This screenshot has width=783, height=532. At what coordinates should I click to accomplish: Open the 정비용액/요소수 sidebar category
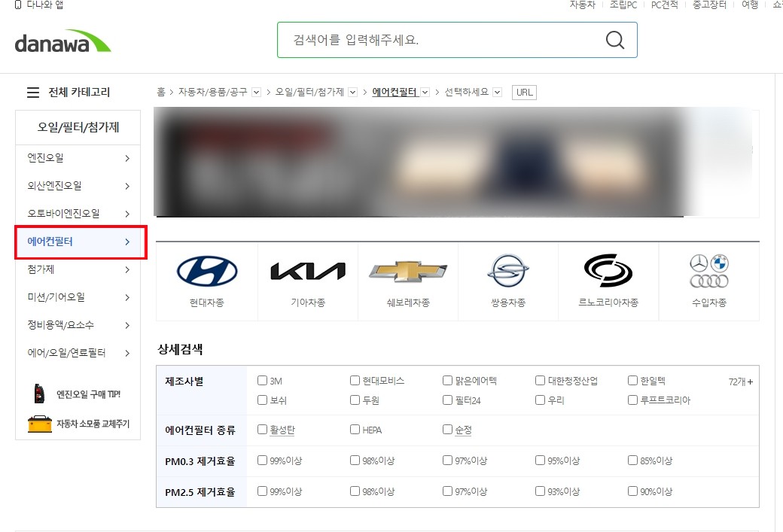click(x=78, y=325)
